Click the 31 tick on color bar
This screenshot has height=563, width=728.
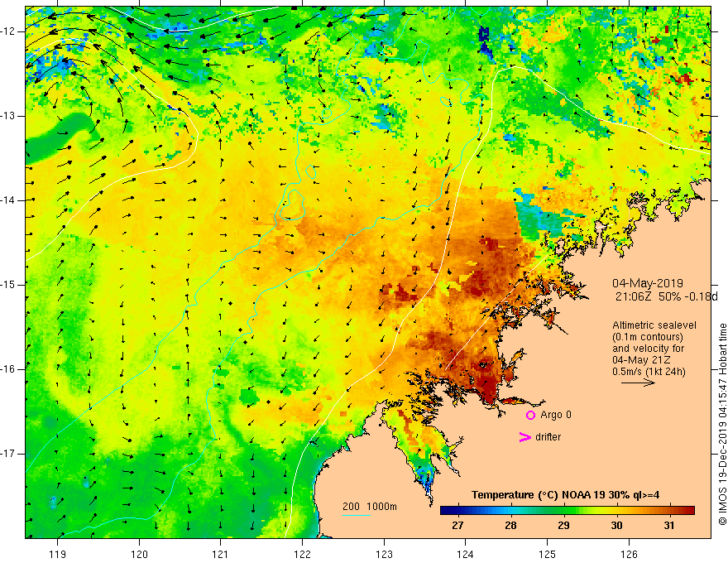668,526
